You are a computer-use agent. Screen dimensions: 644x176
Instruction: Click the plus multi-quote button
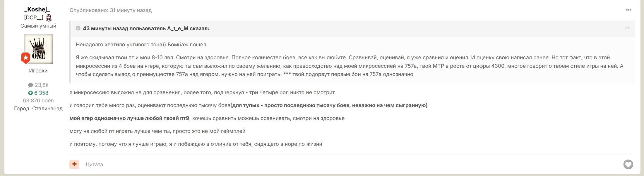tap(74, 164)
